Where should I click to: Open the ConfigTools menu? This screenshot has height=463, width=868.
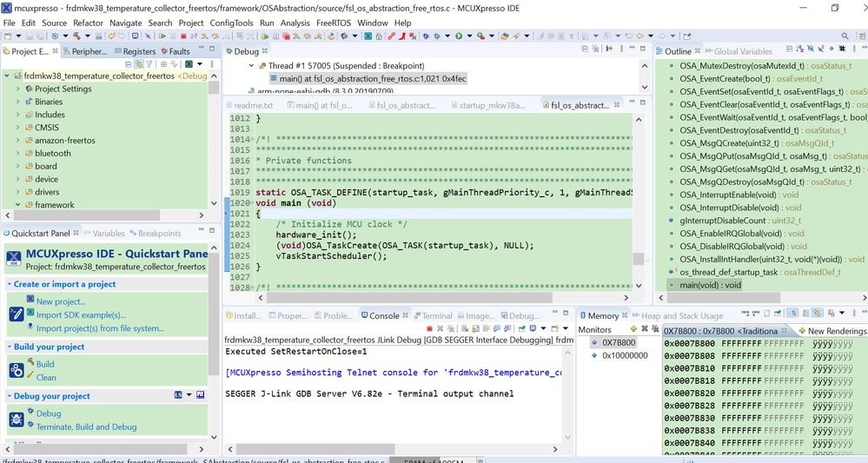coord(231,23)
